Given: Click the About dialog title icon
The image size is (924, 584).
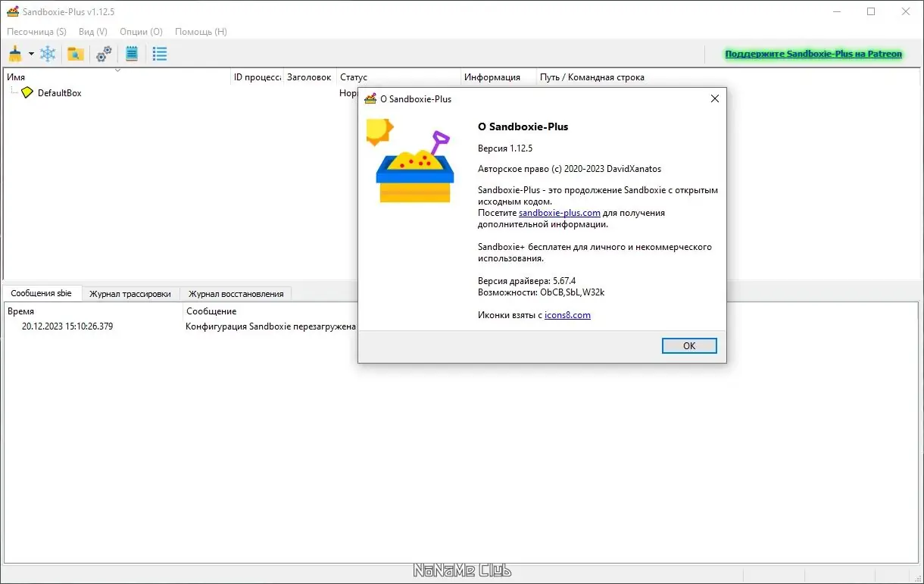Looking at the screenshot, I should 370,98.
